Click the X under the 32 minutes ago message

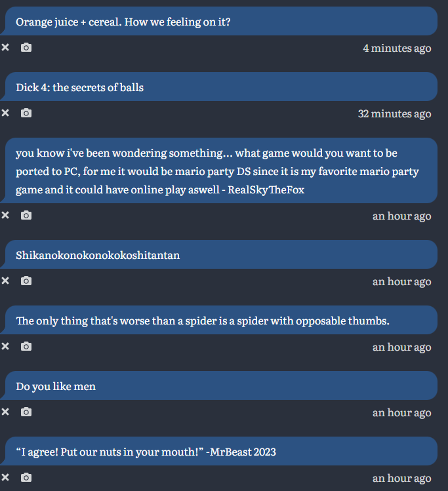pyautogui.click(x=5, y=113)
